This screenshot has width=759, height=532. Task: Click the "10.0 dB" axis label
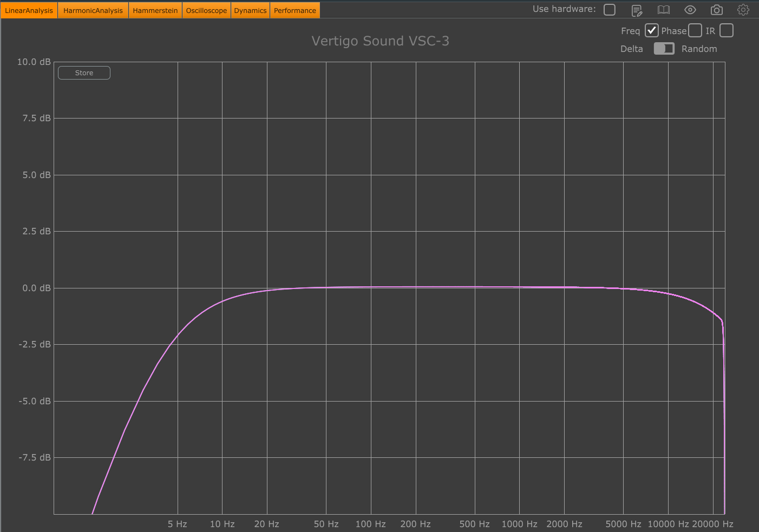pyautogui.click(x=34, y=62)
